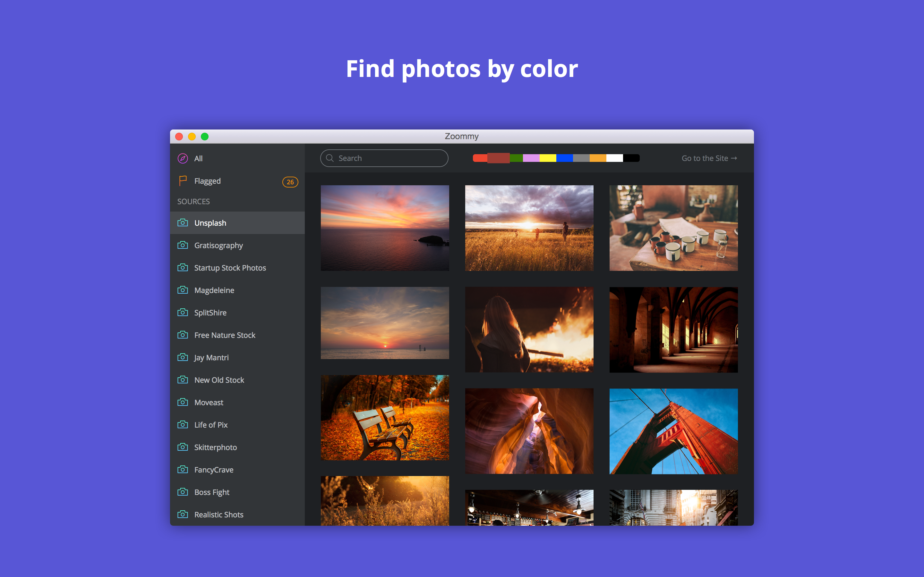Click the magnifier icon in search field
This screenshot has height=577, width=924.
pos(330,158)
